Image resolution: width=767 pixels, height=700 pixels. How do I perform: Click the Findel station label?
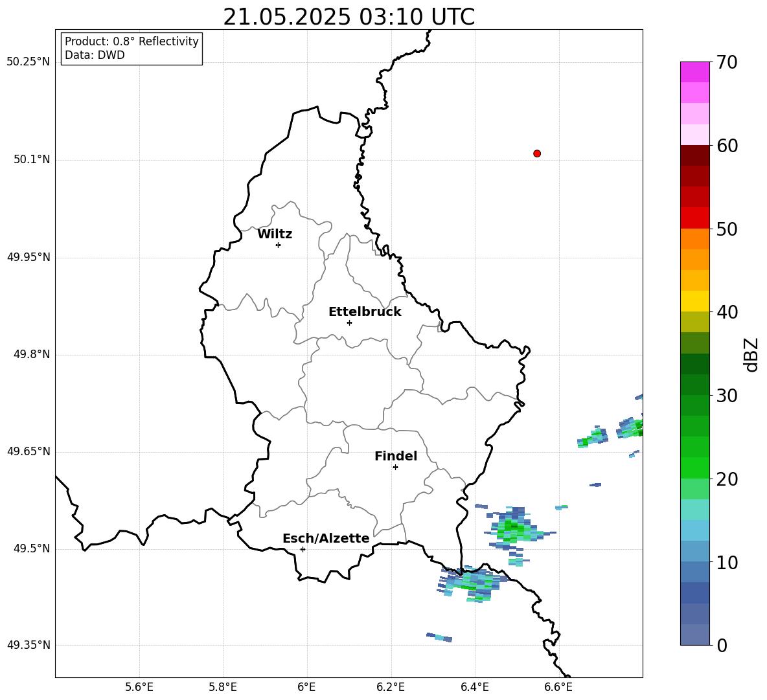point(396,456)
